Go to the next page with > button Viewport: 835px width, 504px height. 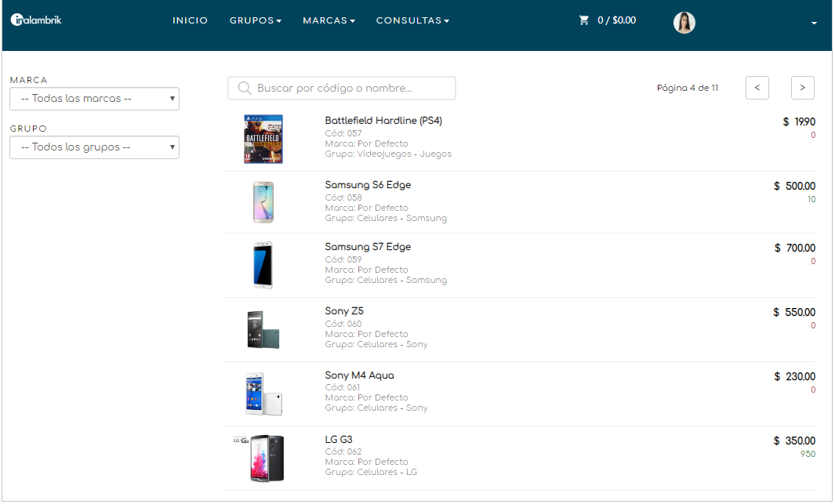pyautogui.click(x=803, y=88)
